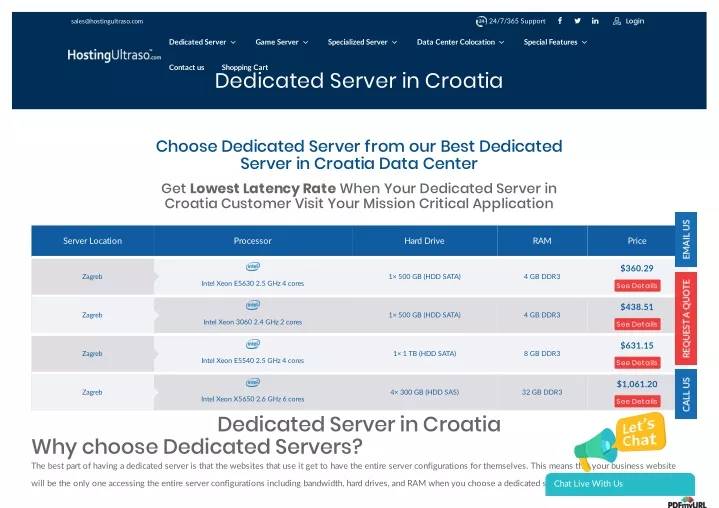
Task: Expand the Data Center Colocation arrow
Action: [502, 42]
